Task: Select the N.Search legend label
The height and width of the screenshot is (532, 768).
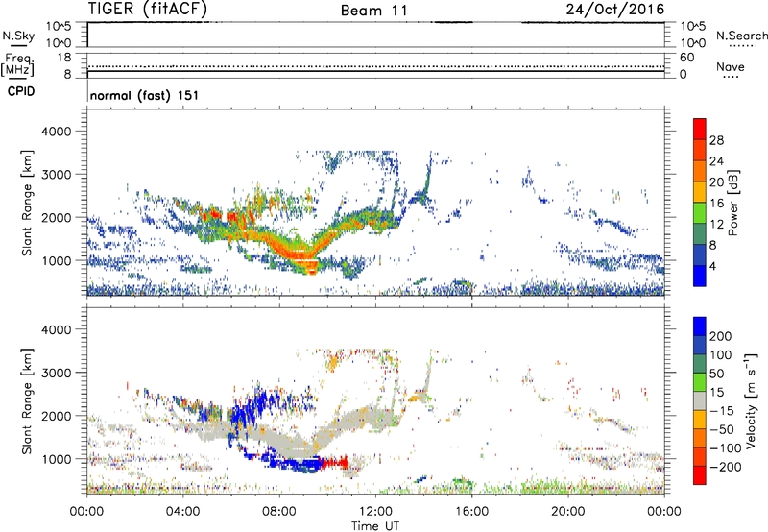Action: tap(741, 36)
